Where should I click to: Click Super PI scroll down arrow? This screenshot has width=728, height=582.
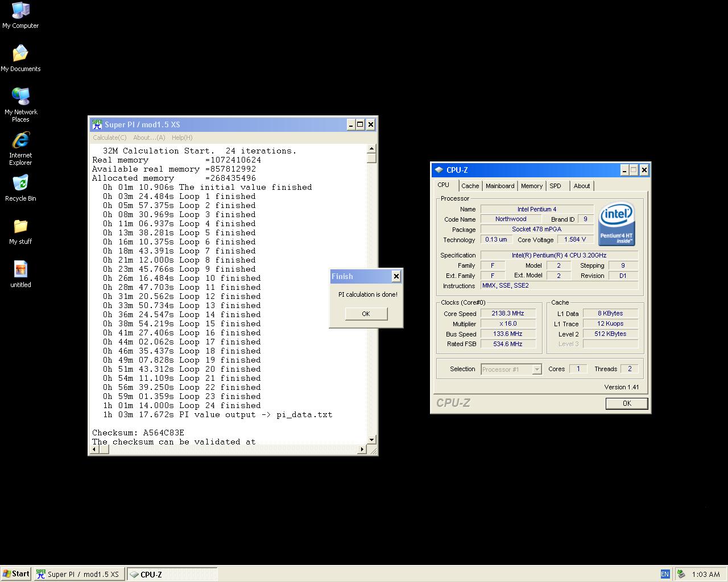click(x=372, y=440)
